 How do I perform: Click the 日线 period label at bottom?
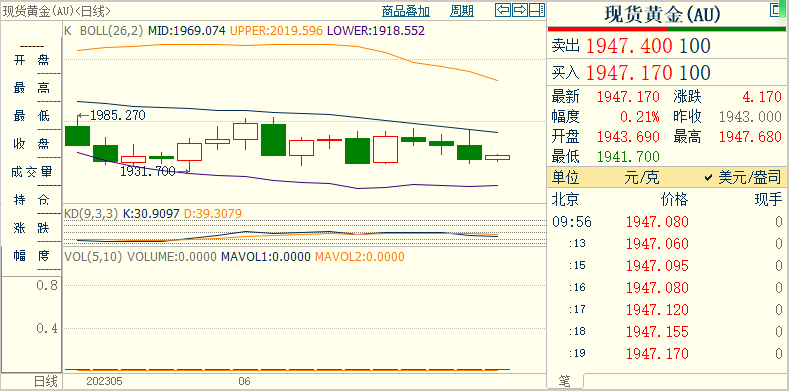point(45,380)
